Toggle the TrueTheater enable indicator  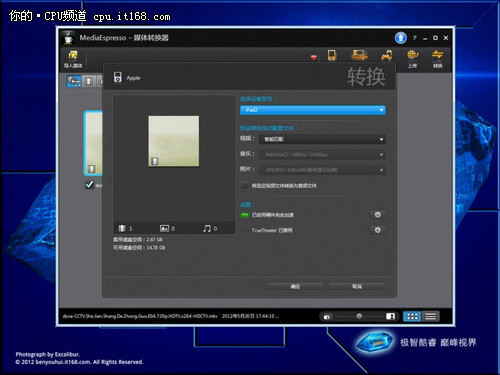(x=245, y=230)
